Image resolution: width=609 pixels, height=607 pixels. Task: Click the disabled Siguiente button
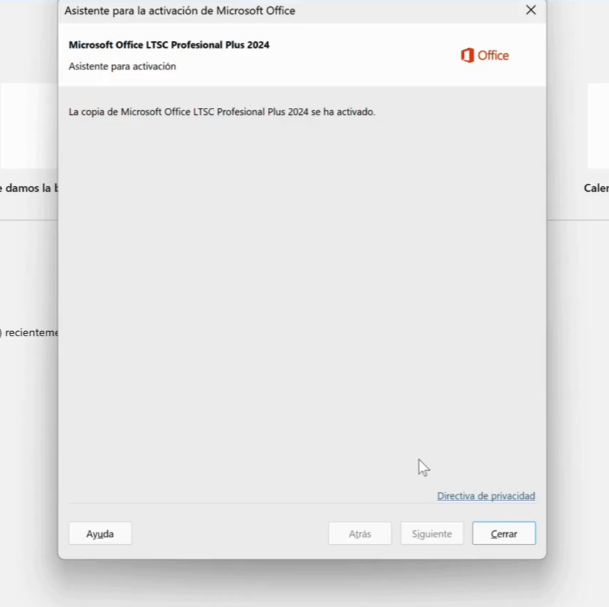click(x=432, y=533)
